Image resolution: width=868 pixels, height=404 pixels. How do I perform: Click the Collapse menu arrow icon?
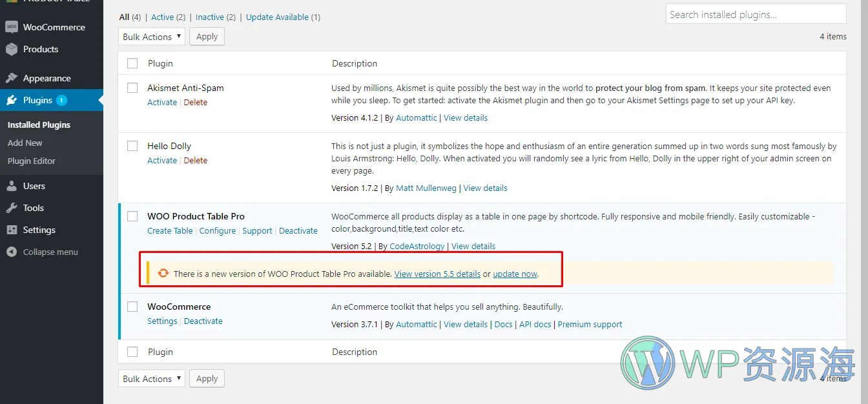pyautogui.click(x=11, y=252)
